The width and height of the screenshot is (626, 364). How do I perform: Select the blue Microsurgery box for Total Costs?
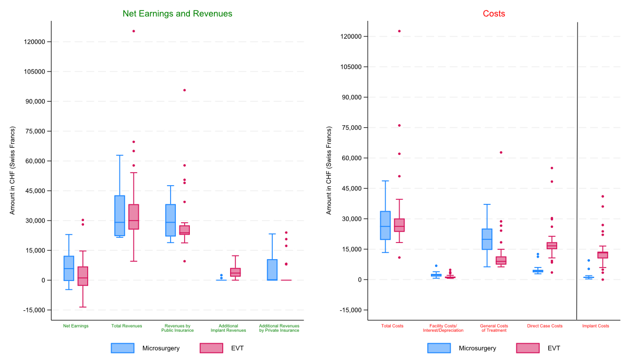[386, 225]
